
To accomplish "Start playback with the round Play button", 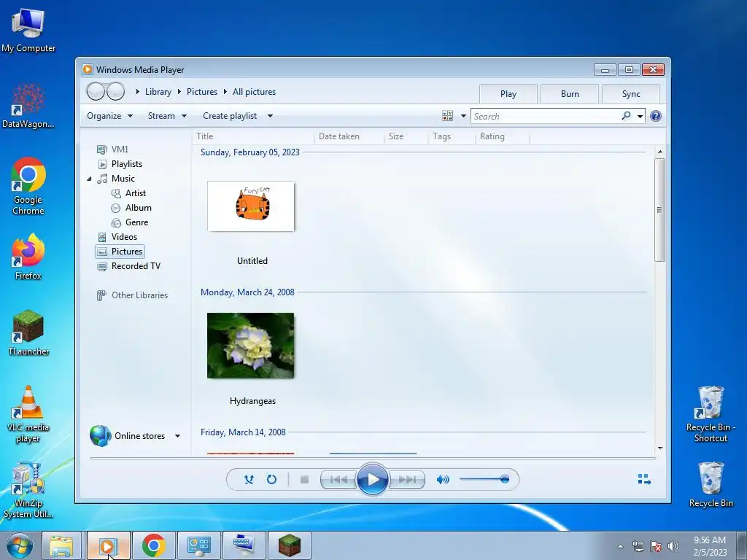I will (372, 479).
